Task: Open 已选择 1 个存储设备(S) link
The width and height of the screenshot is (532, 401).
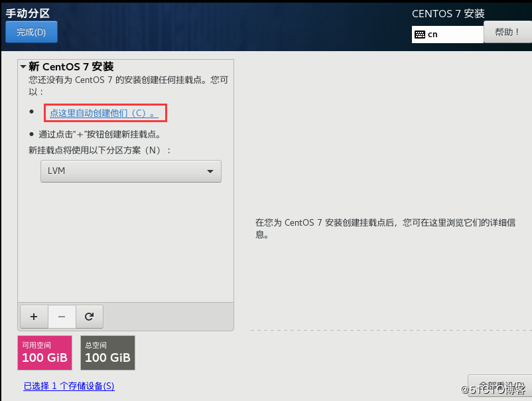Action: (69, 386)
